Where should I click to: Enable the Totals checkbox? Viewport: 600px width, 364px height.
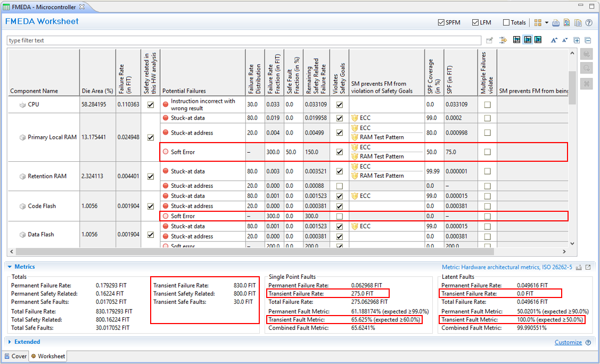506,22
